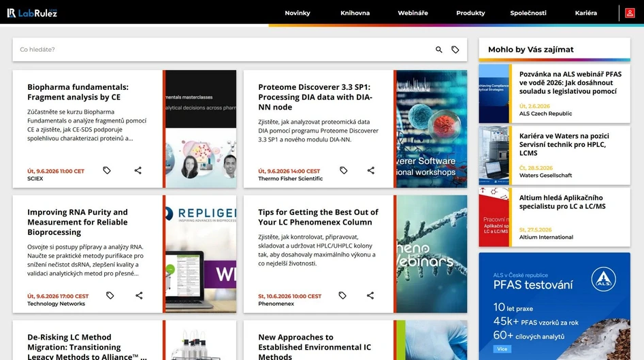This screenshot has width=644, height=360.
Task: Open 'Kariéra ve Waters' job article
Action: click(x=564, y=144)
